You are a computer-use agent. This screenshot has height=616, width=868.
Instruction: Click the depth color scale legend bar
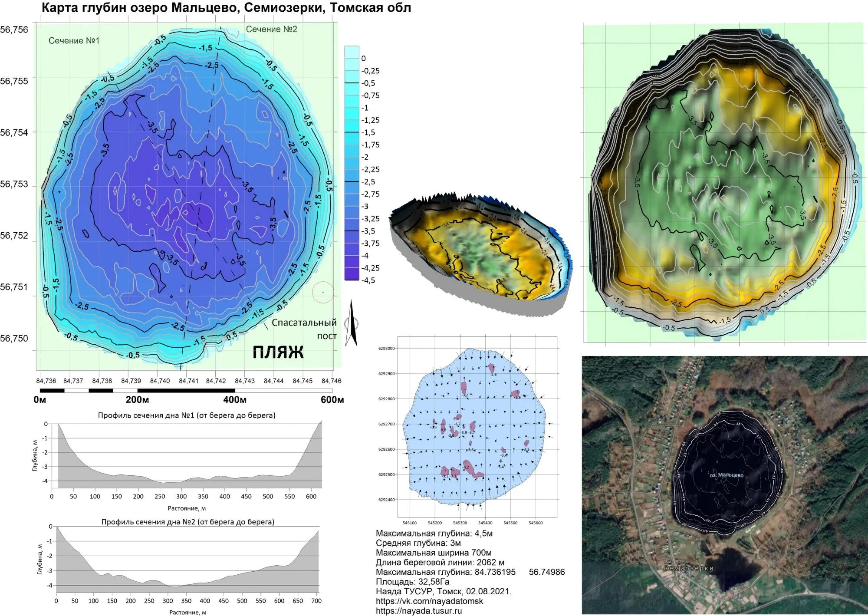352,163
